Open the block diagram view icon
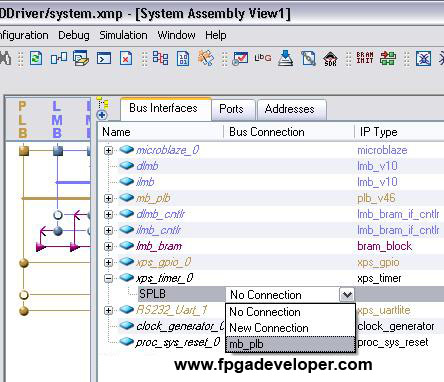444x382 pixels. pyautogui.click(x=58, y=59)
